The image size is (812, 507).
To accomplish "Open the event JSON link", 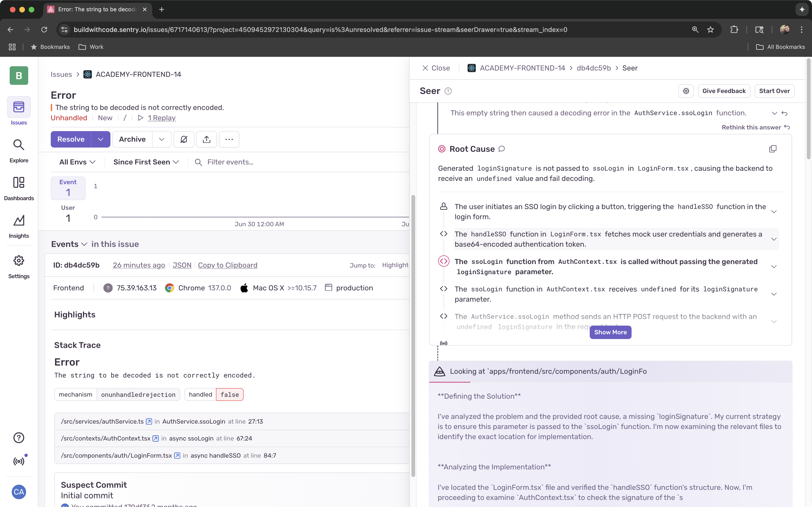I will (x=182, y=265).
